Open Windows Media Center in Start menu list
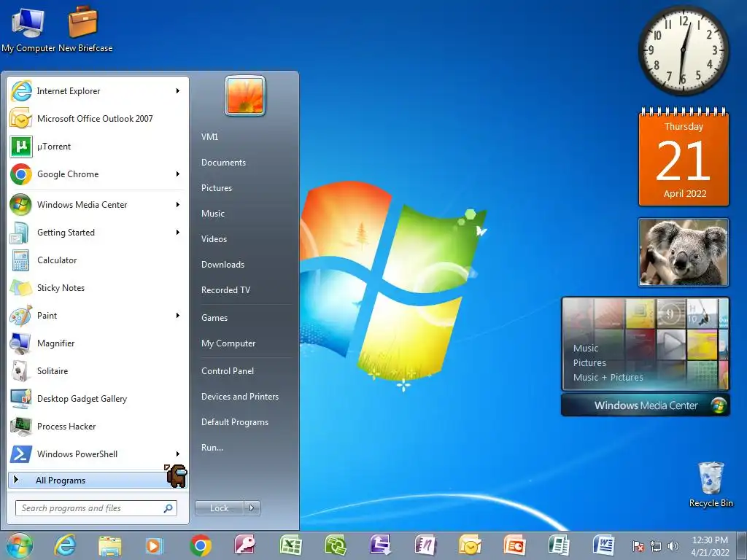The height and width of the screenshot is (560, 747). [98, 205]
